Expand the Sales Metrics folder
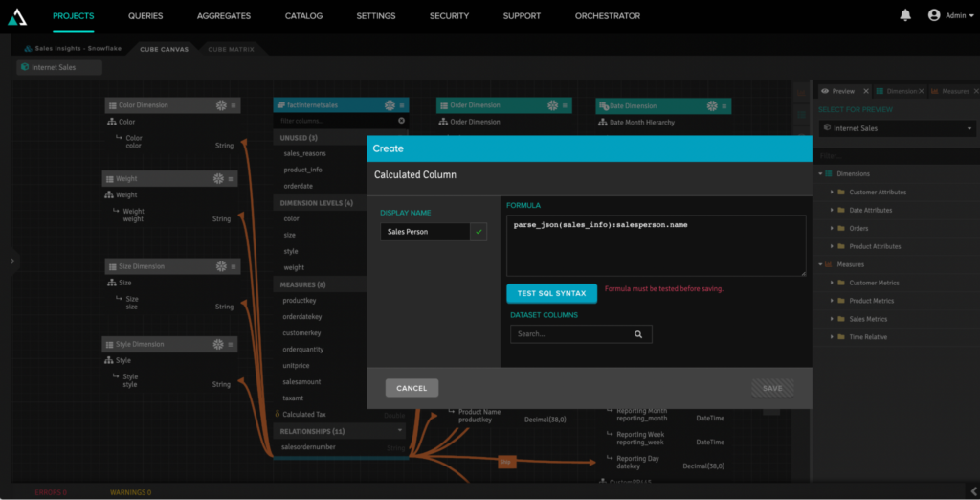 [x=832, y=319]
